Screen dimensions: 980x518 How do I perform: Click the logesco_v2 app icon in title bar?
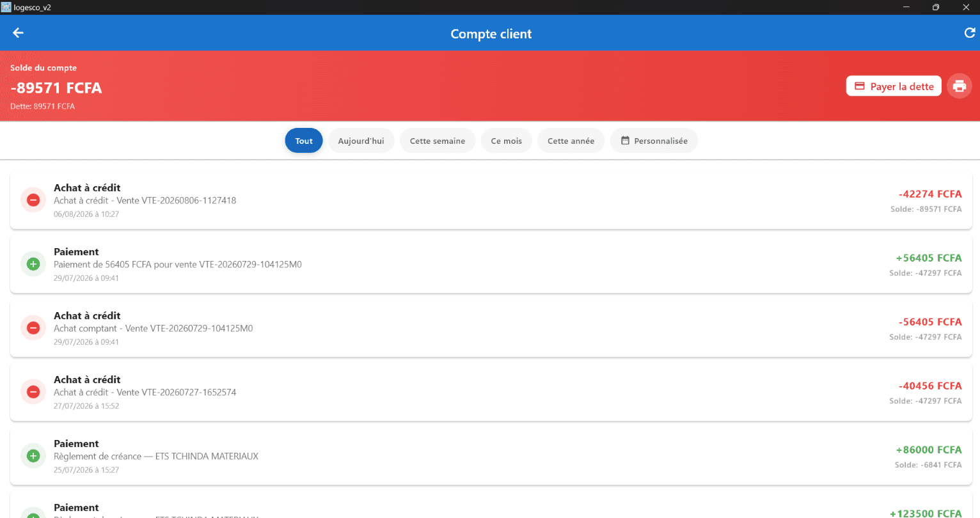pyautogui.click(x=6, y=7)
